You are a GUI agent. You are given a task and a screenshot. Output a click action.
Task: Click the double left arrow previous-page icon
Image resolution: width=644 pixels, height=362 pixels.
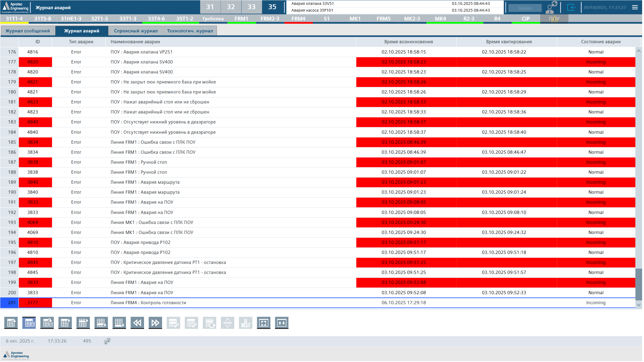pyautogui.click(x=137, y=323)
